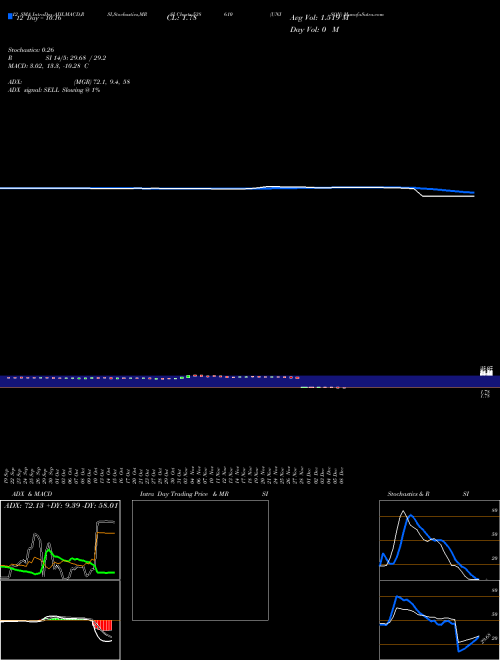Viewport: 500px width, 660px height.
Task: Click the lower RSI chart panel
Action: point(439,620)
